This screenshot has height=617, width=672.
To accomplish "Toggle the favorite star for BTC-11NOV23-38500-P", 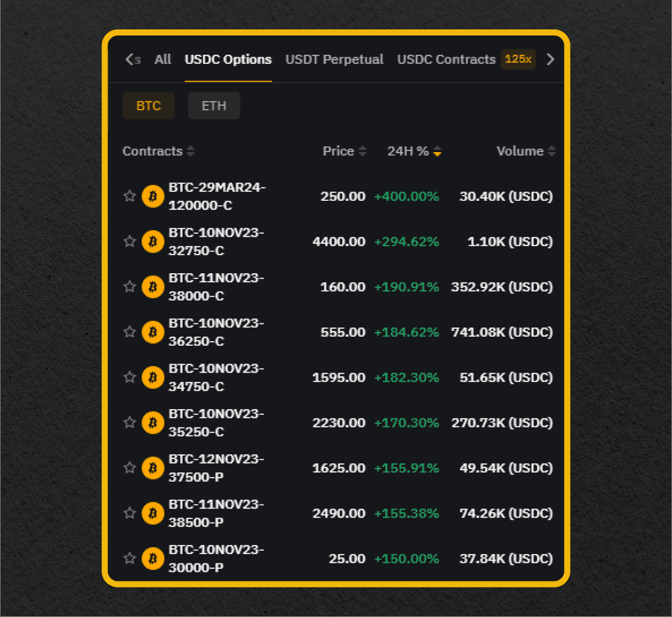I will (x=129, y=513).
